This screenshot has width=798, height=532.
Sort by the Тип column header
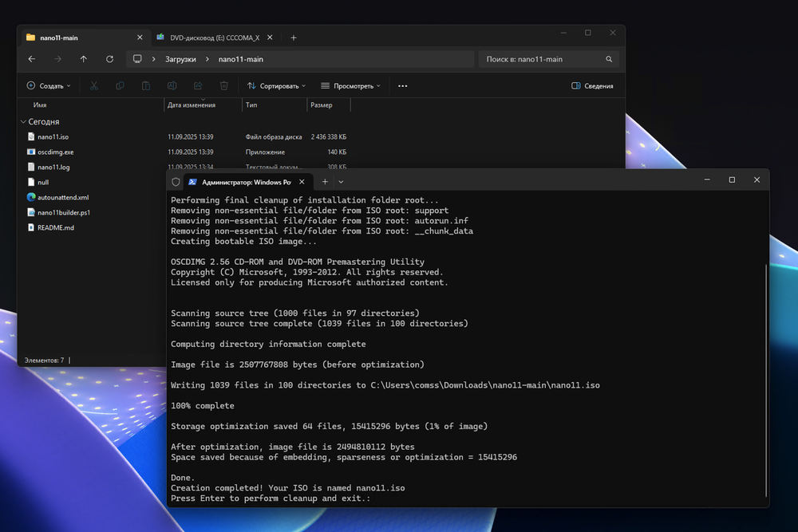[251, 104]
